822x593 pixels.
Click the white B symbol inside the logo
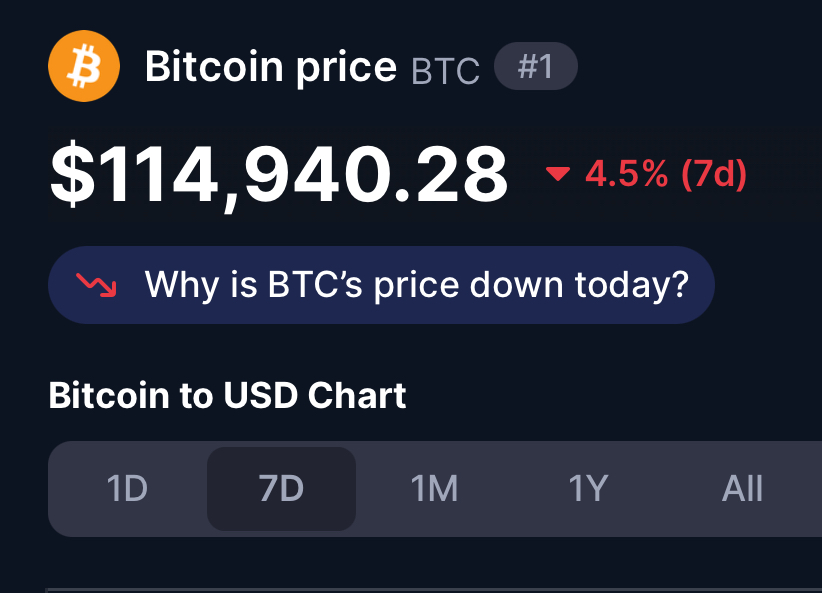(84, 66)
